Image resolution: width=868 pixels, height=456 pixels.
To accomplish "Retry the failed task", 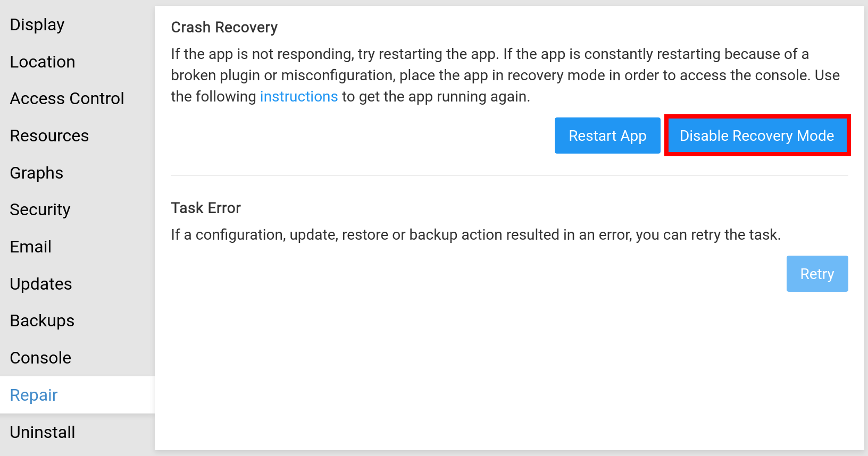I will coord(817,274).
